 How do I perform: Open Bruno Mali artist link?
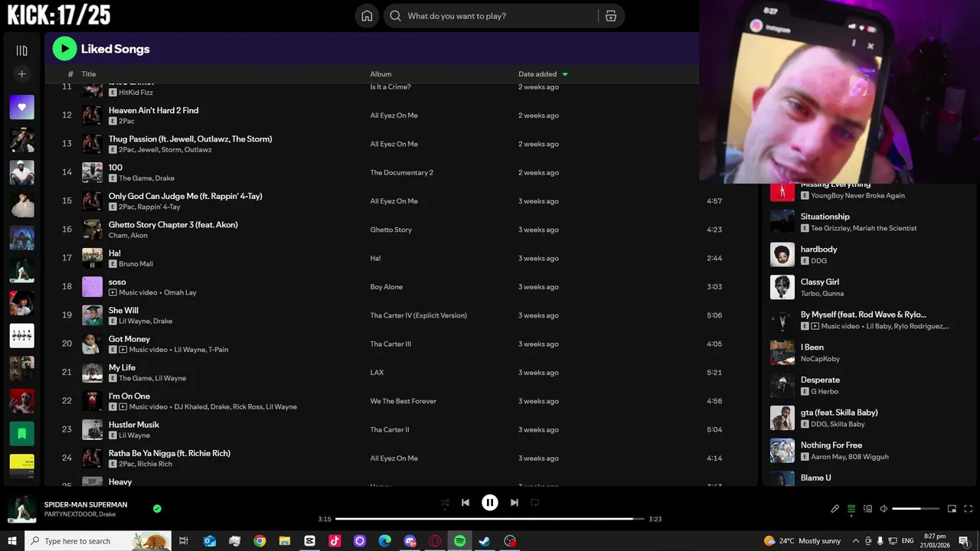136,264
